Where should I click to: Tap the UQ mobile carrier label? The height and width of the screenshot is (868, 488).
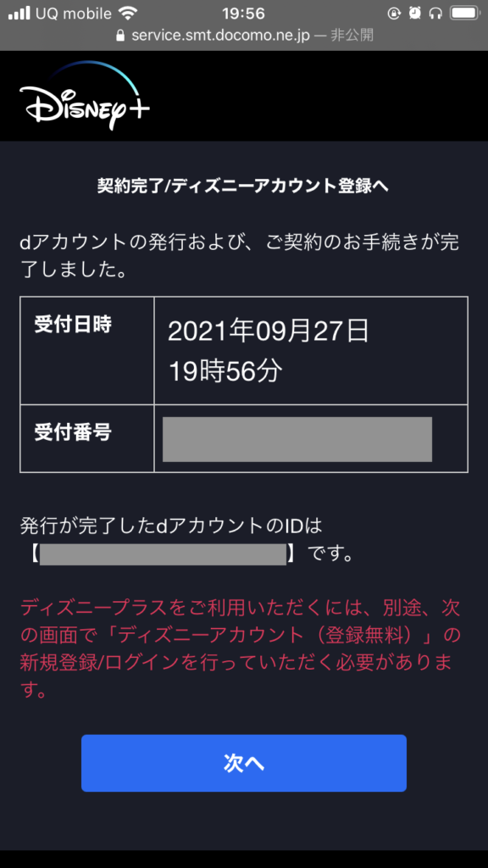tap(74, 13)
